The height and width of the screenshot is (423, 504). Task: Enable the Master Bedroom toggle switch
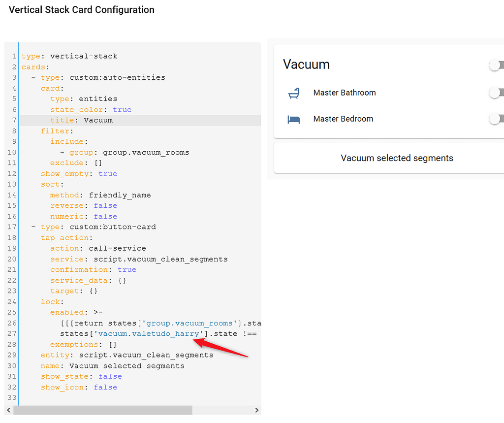tap(496, 119)
